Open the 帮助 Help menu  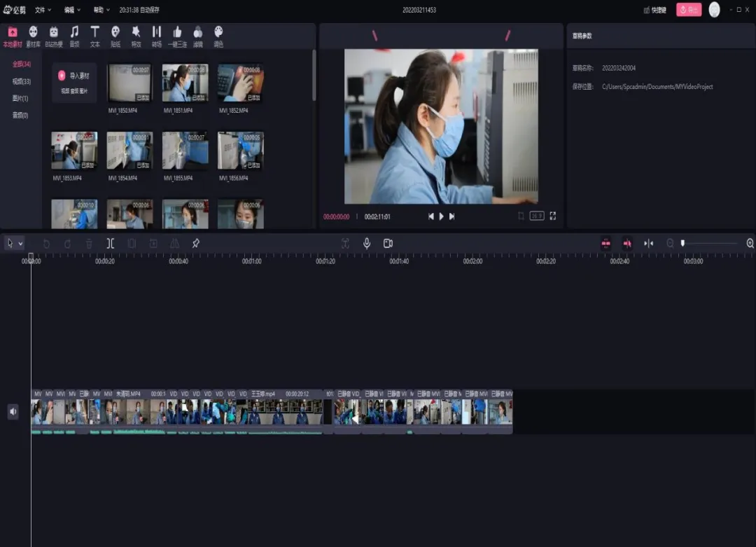101,10
